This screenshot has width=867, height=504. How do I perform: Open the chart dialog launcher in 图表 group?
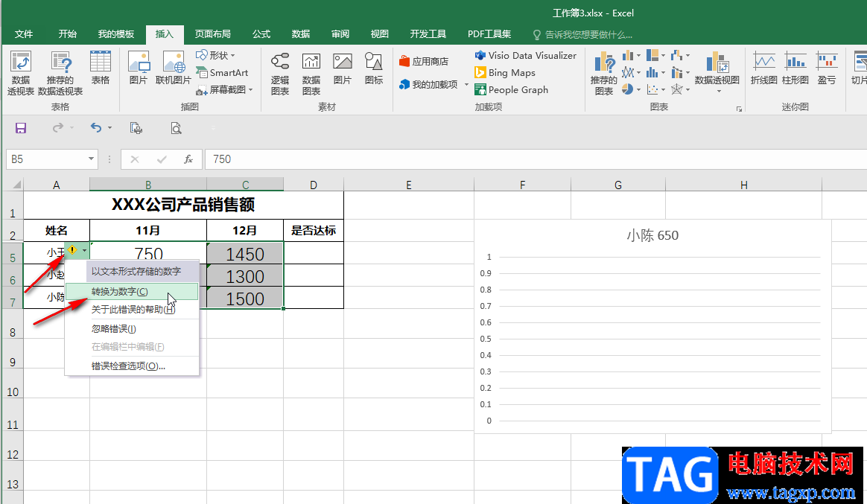(740, 109)
